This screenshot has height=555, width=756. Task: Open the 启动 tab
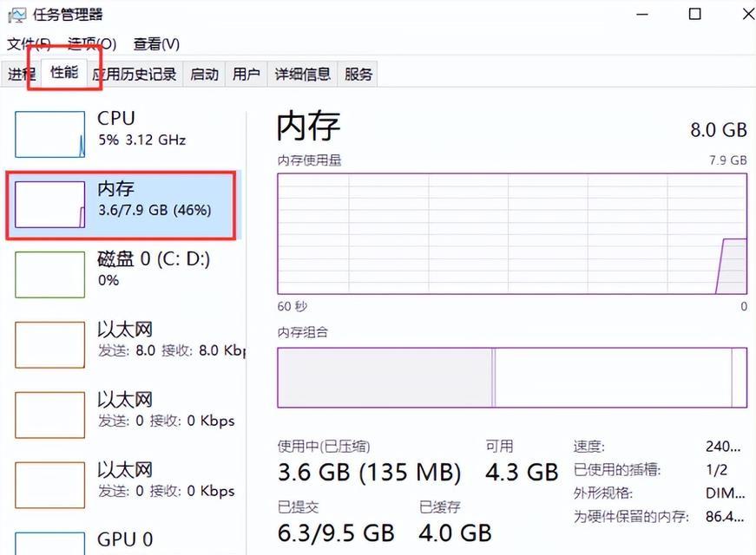(x=205, y=75)
